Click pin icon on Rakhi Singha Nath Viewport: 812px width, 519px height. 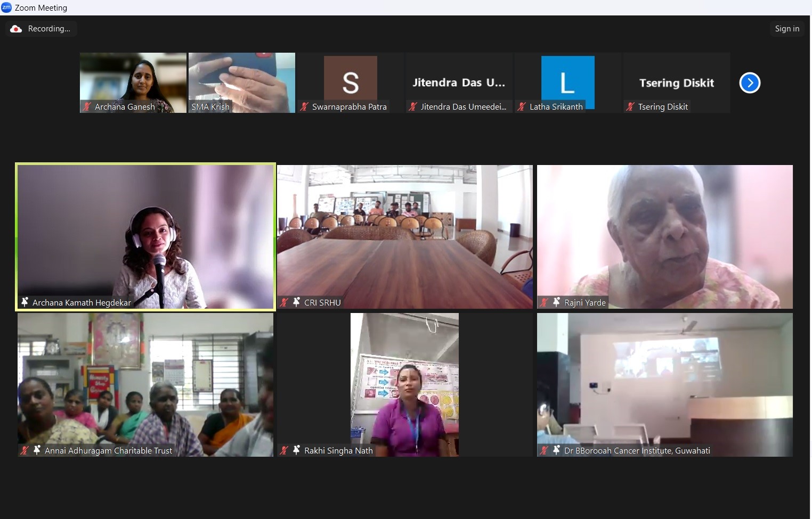296,450
